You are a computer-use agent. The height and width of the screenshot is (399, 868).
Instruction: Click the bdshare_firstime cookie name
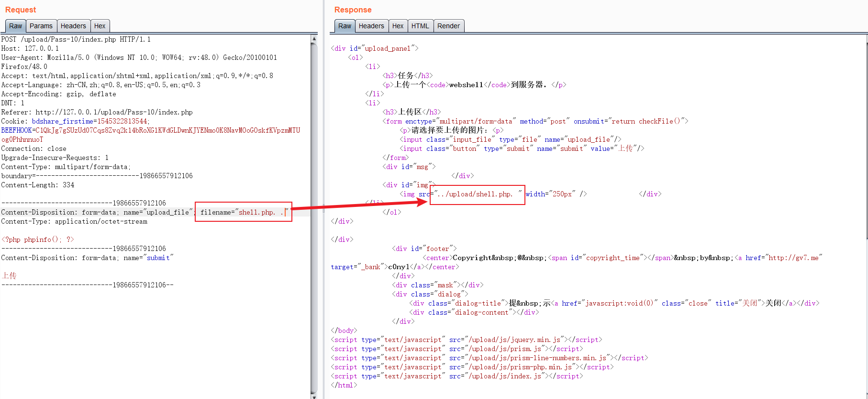(x=63, y=121)
